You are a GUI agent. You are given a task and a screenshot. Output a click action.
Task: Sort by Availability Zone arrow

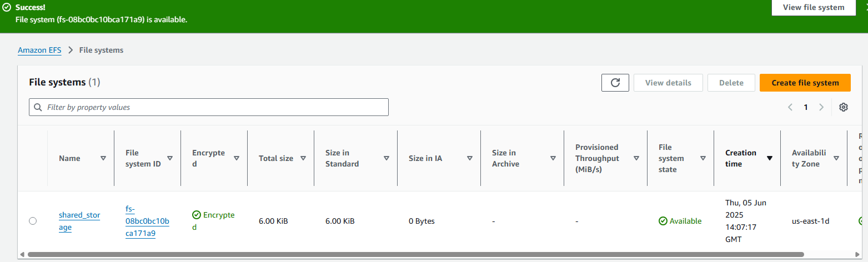[x=836, y=158]
